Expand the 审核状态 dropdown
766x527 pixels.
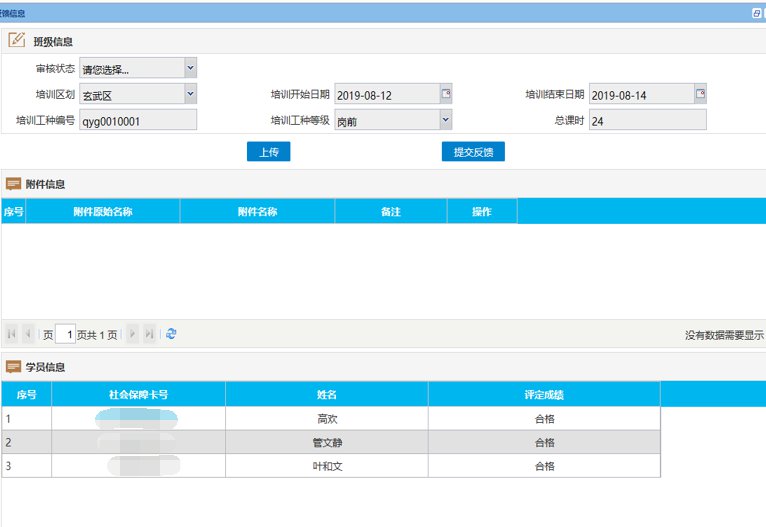click(x=190, y=68)
